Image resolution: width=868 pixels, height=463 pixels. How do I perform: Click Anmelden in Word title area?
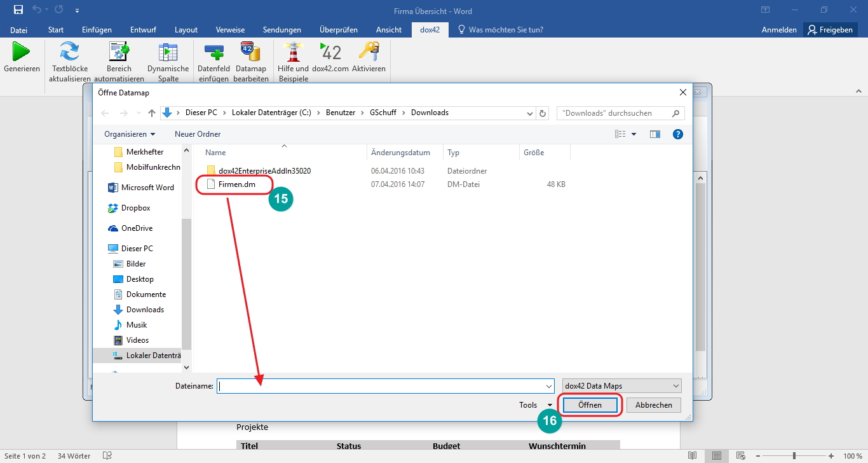(x=779, y=30)
